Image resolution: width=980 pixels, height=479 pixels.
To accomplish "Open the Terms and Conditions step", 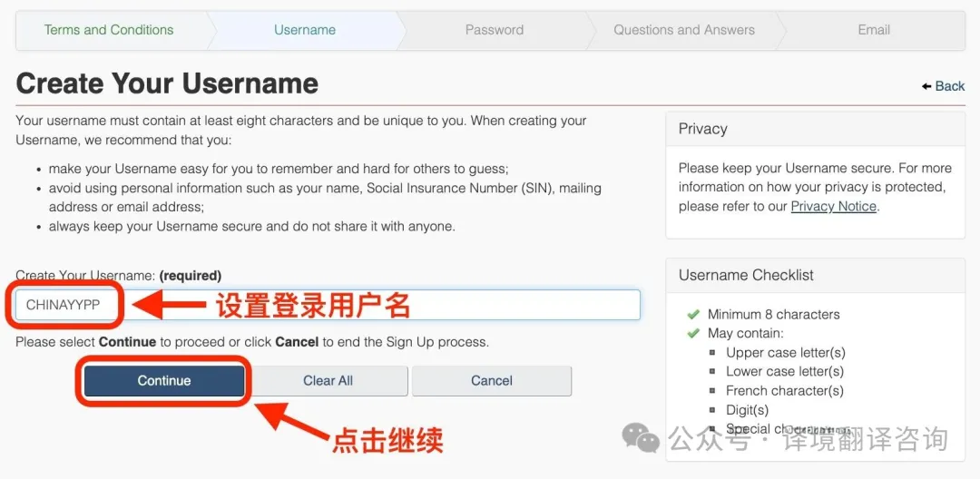I will click(x=110, y=30).
